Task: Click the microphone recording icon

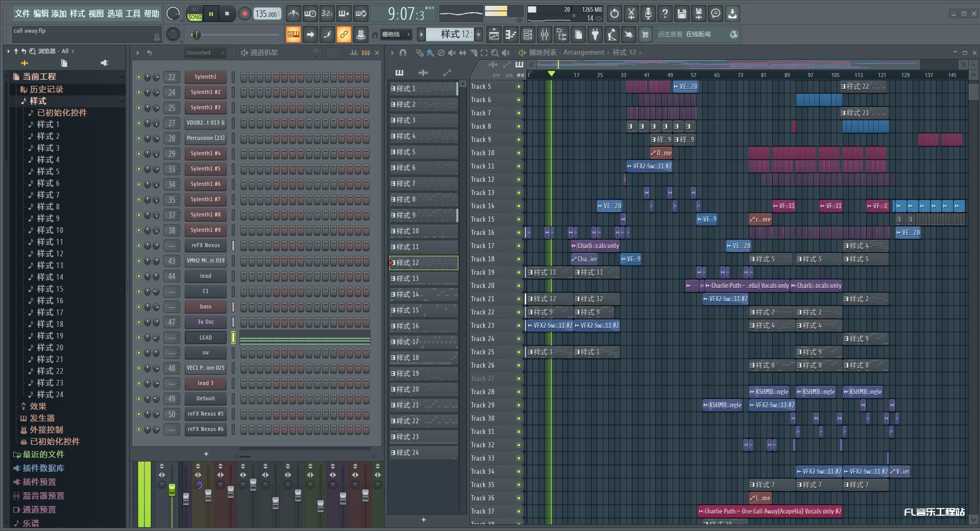Action: click(648, 14)
